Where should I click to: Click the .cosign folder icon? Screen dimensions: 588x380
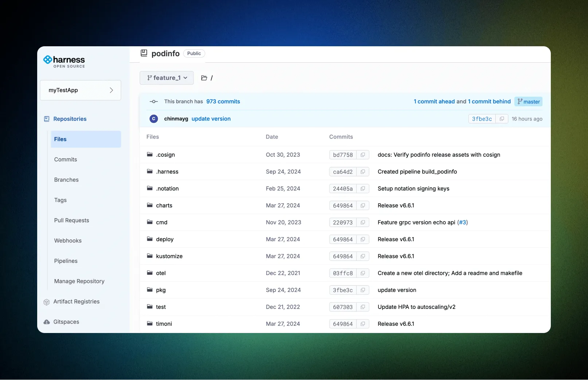point(149,154)
